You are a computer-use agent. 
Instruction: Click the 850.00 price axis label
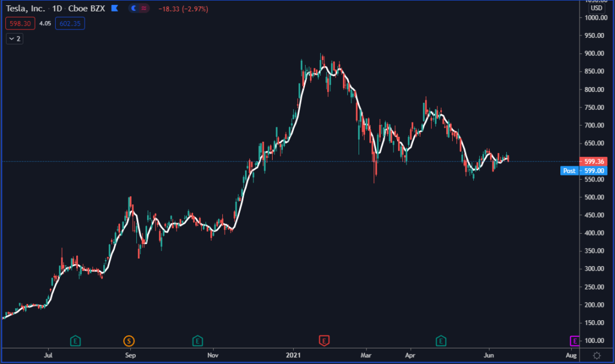tap(594, 71)
